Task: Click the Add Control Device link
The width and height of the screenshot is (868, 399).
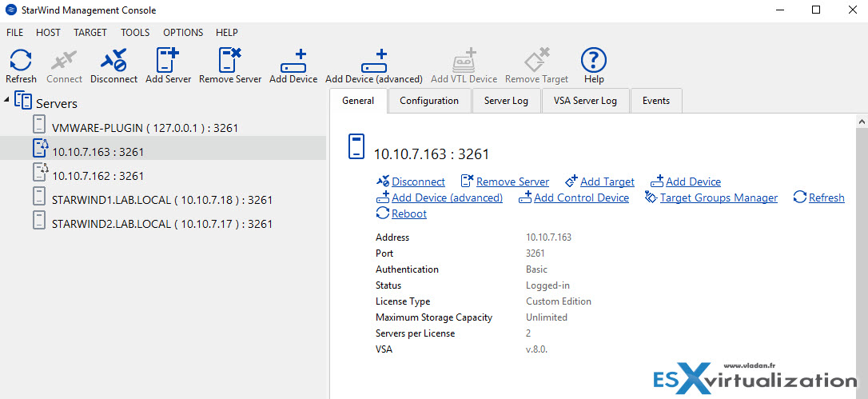Action: (581, 198)
